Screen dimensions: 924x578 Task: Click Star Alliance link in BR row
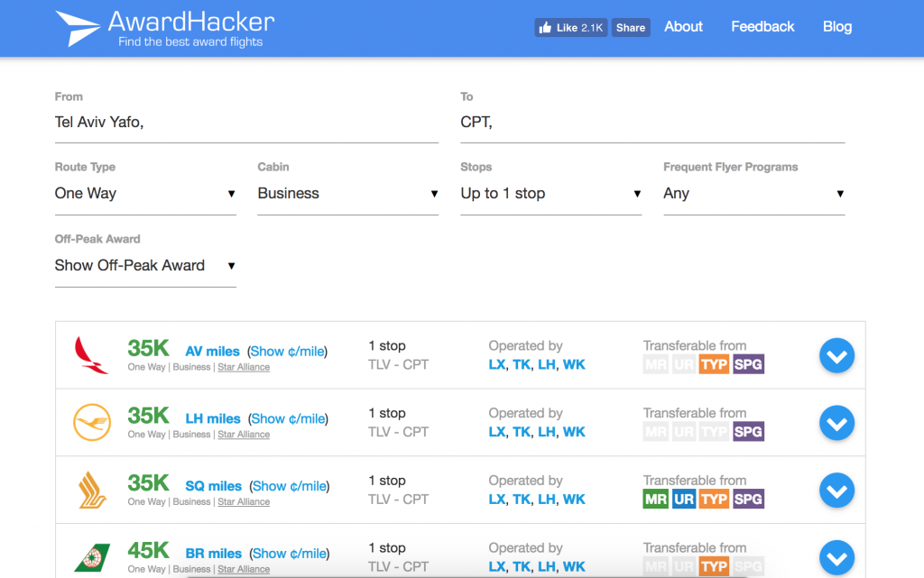[244, 569]
